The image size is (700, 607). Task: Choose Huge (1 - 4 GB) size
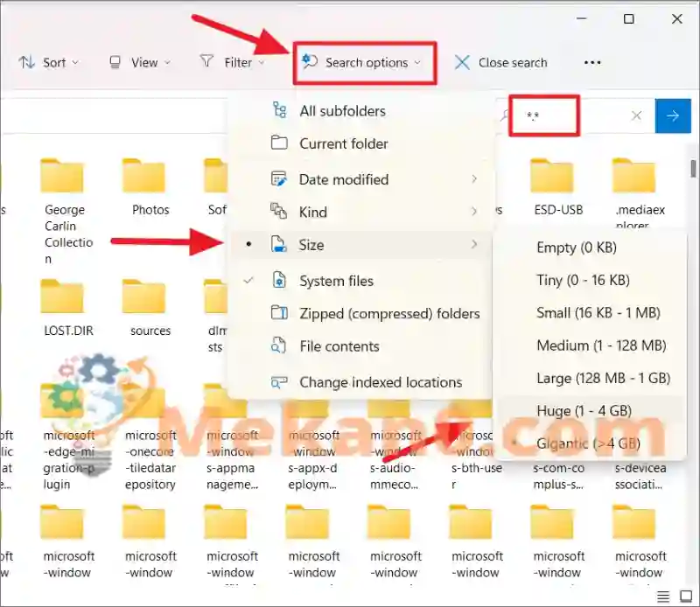click(589, 410)
